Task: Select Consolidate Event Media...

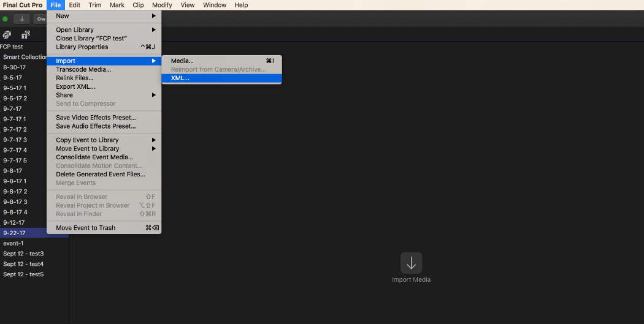Action: pos(104,157)
